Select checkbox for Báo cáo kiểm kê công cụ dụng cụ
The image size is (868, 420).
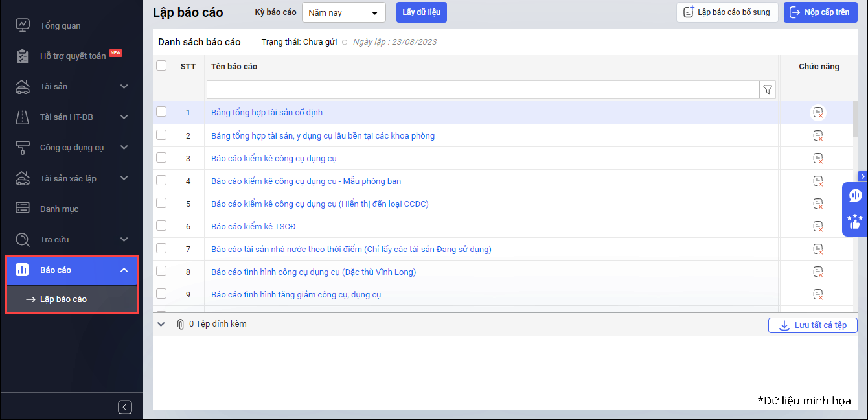pos(161,157)
